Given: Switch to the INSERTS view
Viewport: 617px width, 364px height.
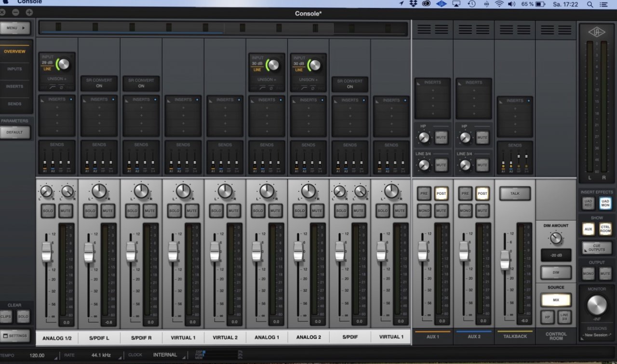Looking at the screenshot, I should pos(14,86).
